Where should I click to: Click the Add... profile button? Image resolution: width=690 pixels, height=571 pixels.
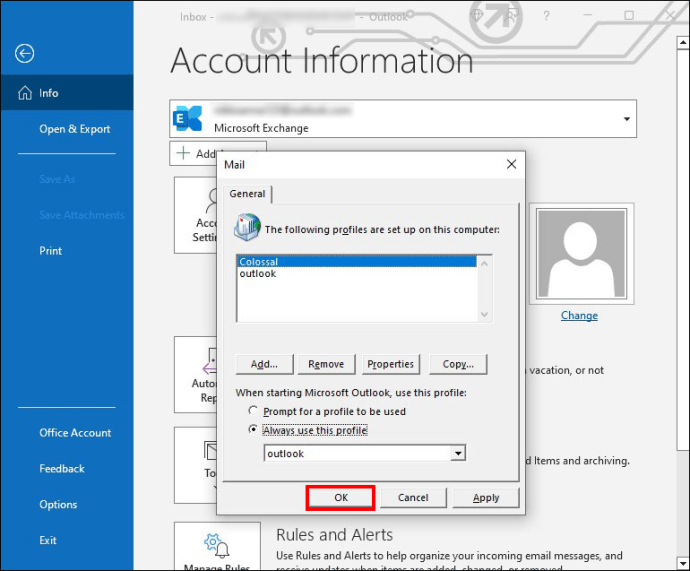[264, 364]
